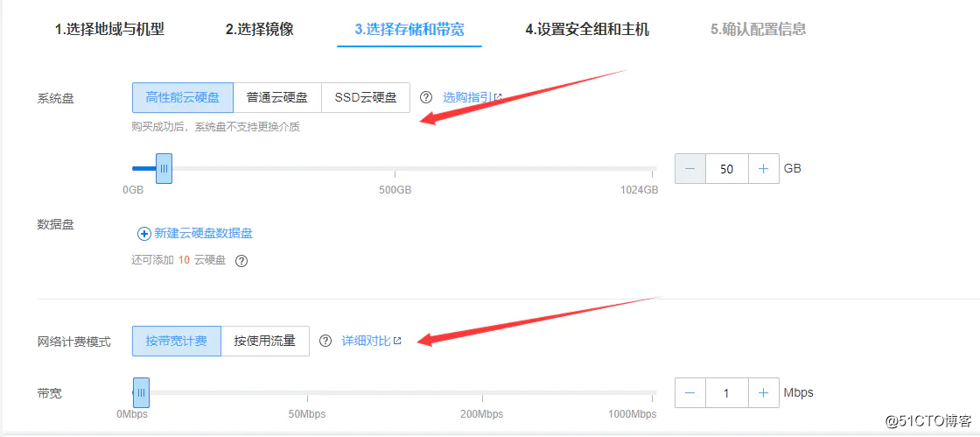Select 普通云硬盘 system disk type
The width and height of the screenshot is (980, 437).
(x=277, y=97)
